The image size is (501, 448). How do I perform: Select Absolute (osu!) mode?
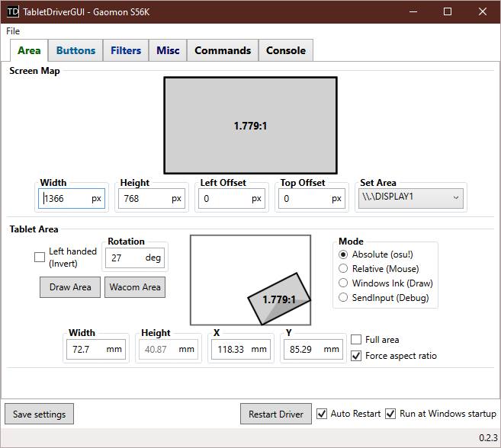(x=343, y=254)
